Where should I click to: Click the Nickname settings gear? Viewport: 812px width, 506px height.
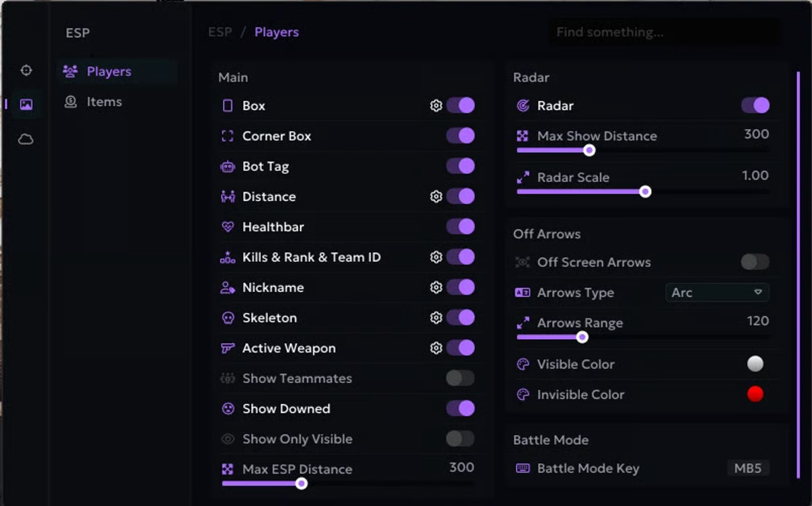[x=436, y=287]
